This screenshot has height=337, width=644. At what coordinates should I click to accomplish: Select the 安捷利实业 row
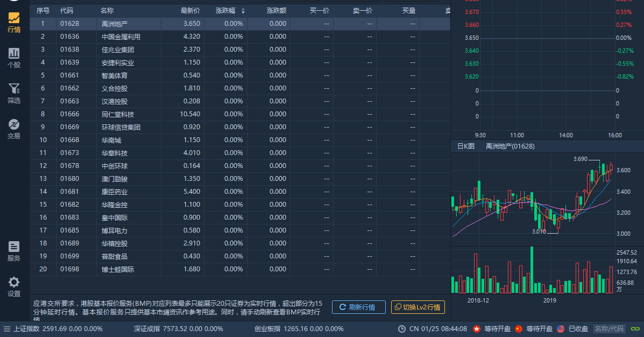click(x=240, y=62)
